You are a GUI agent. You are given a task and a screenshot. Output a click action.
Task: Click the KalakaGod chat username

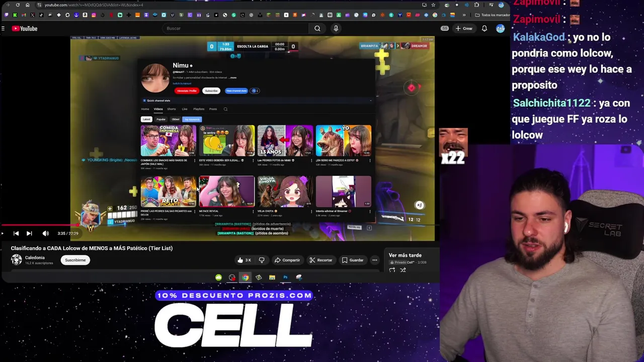pyautogui.click(x=538, y=37)
